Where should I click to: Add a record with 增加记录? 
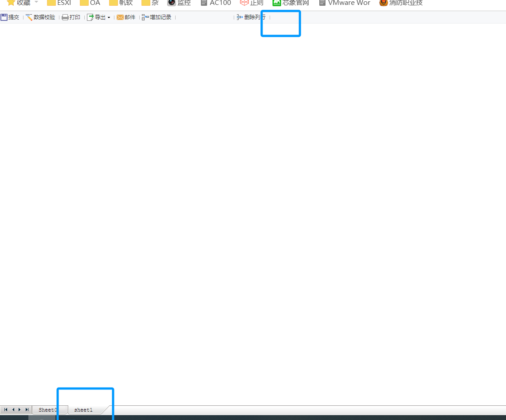coord(157,17)
